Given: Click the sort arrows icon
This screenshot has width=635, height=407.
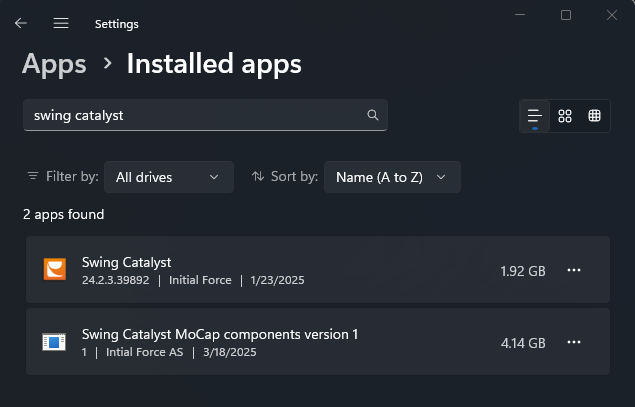Looking at the screenshot, I should (x=258, y=176).
